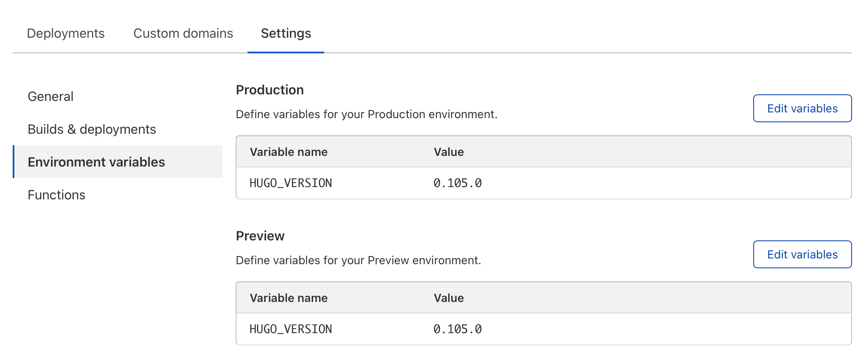Screen dimensions: 868x361
Task: Select Environment variables in the sidebar
Action: click(96, 162)
